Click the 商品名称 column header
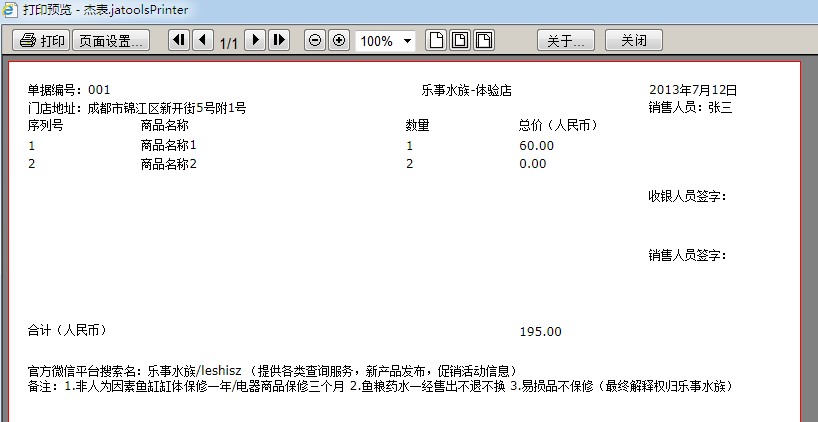Screen dimensions: 818x422 [x=164, y=125]
